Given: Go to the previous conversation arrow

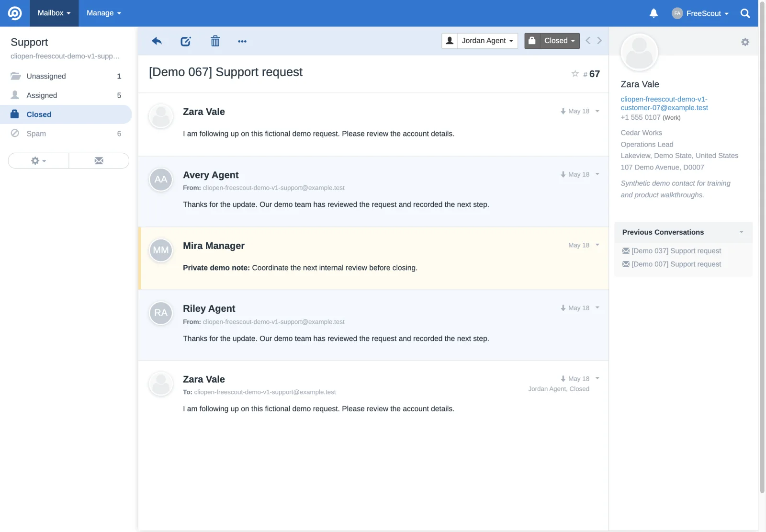Looking at the screenshot, I should [x=588, y=41].
